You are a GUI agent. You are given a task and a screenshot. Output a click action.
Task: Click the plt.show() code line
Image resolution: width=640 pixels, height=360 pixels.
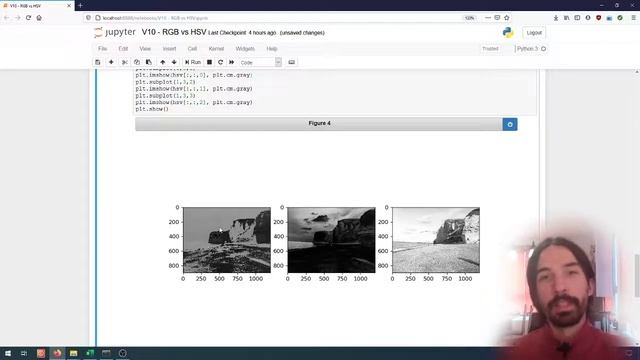pos(152,109)
